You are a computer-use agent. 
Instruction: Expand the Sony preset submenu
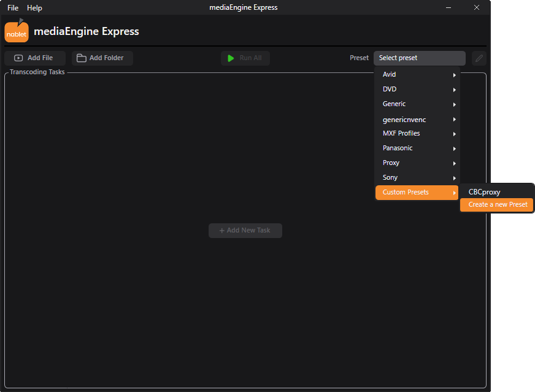(417, 178)
